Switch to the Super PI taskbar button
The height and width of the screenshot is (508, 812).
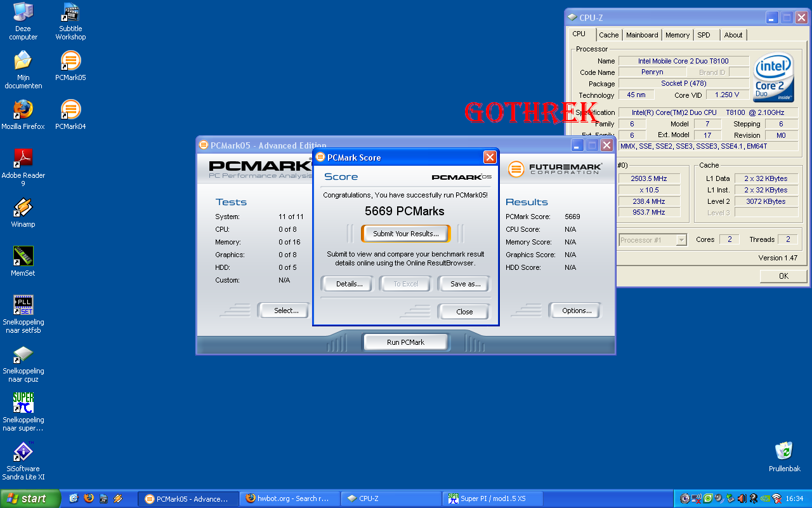(x=493, y=499)
